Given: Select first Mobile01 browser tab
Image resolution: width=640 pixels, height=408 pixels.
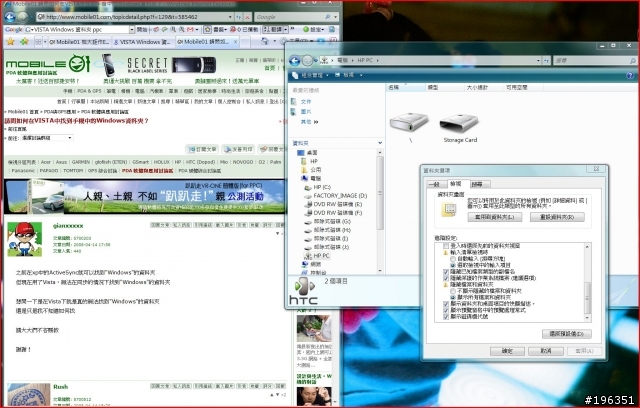Looking at the screenshot, I should click(x=78, y=42).
